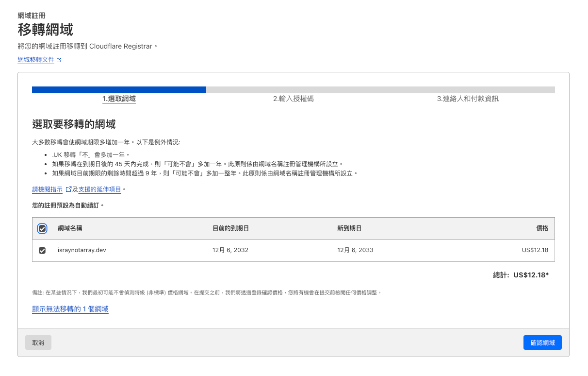
Task: Go to step 2.輸入授權碼
Action: (293, 99)
